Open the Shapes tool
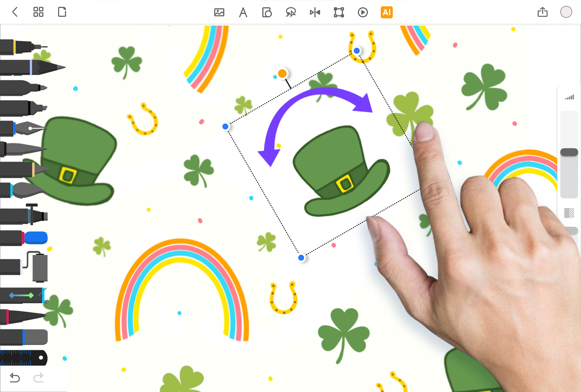The height and width of the screenshot is (392, 581). click(x=267, y=12)
